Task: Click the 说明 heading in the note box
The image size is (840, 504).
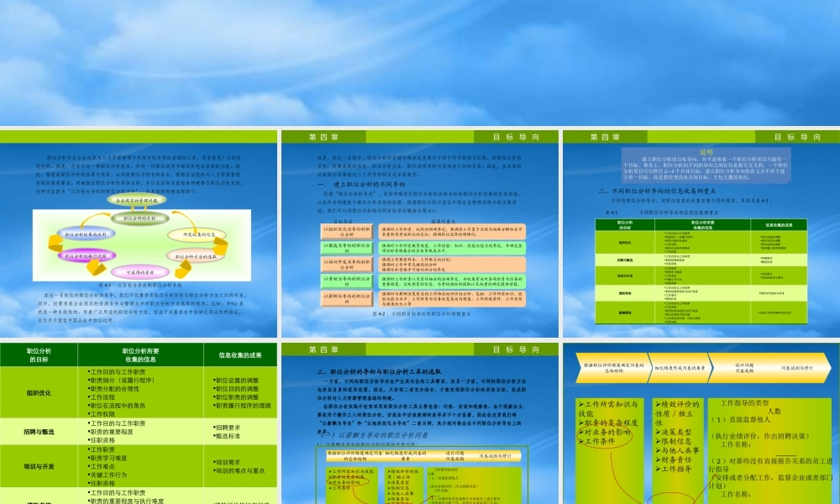Action: [706, 152]
